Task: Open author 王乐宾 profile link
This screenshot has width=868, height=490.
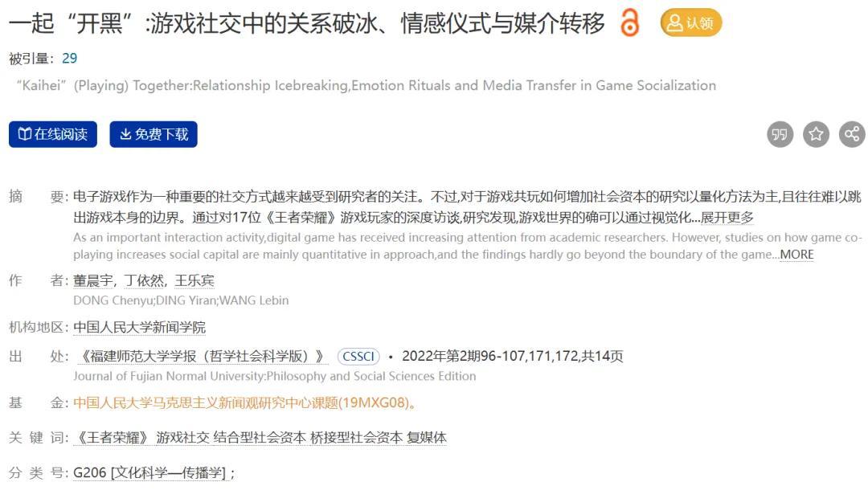Action: (x=194, y=281)
